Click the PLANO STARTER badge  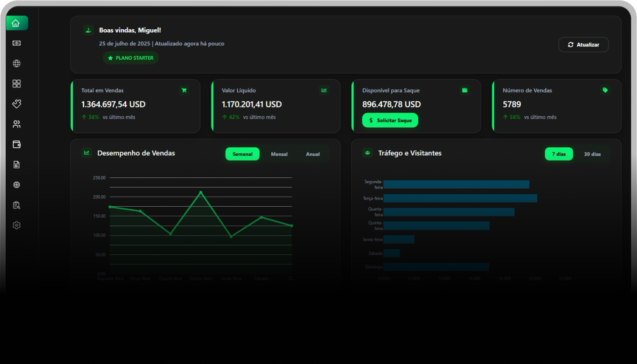[131, 58]
